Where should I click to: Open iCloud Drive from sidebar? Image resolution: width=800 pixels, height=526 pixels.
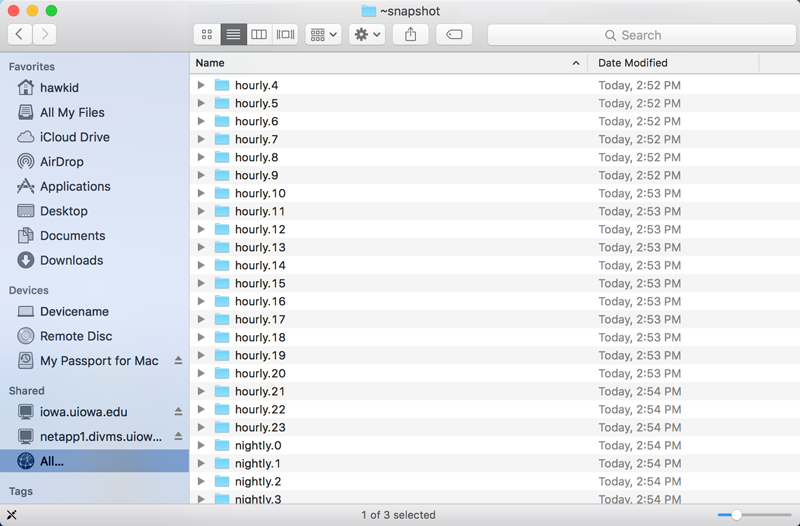(74, 137)
